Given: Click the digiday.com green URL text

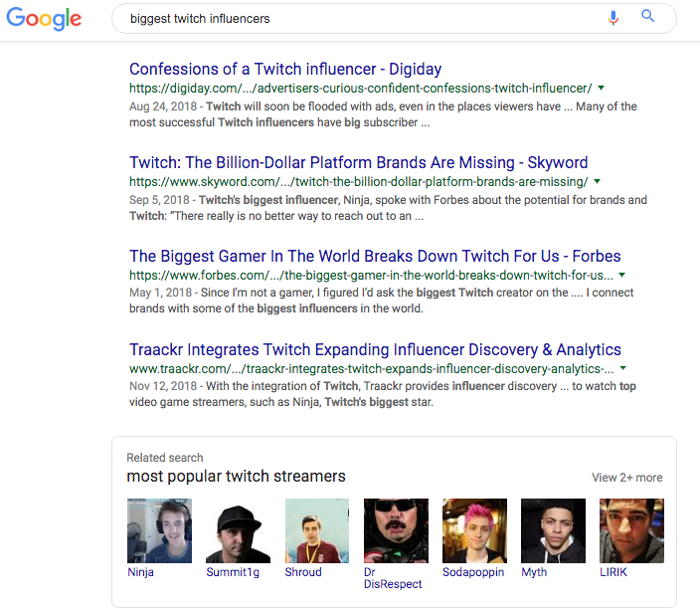Looking at the screenshot, I should (x=361, y=89).
